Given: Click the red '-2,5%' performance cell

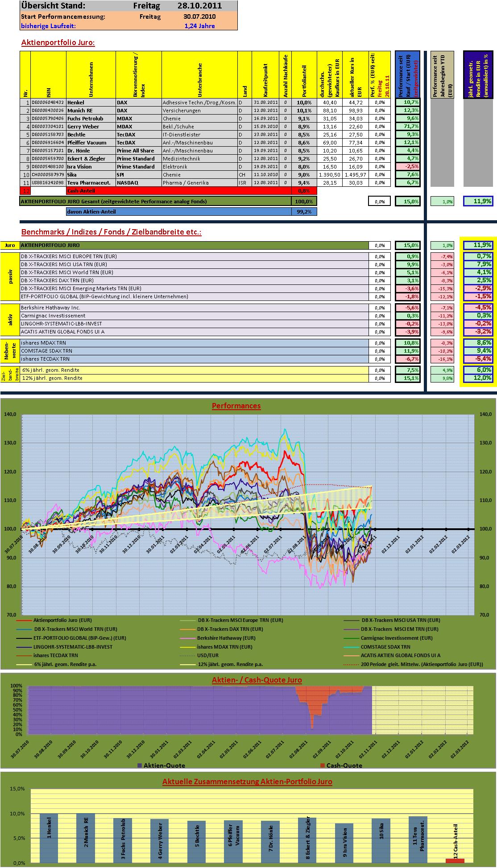Looking at the screenshot, I should pos(407,167).
